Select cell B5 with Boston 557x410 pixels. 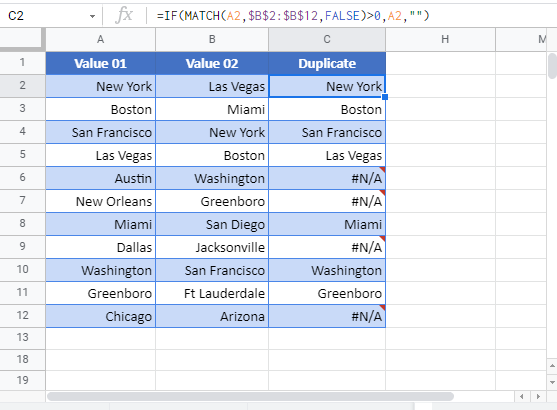coord(212,155)
